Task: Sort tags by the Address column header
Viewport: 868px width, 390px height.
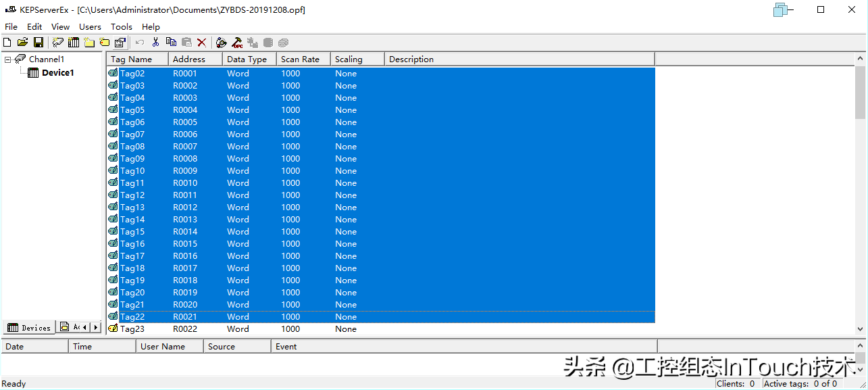Action: (189, 59)
